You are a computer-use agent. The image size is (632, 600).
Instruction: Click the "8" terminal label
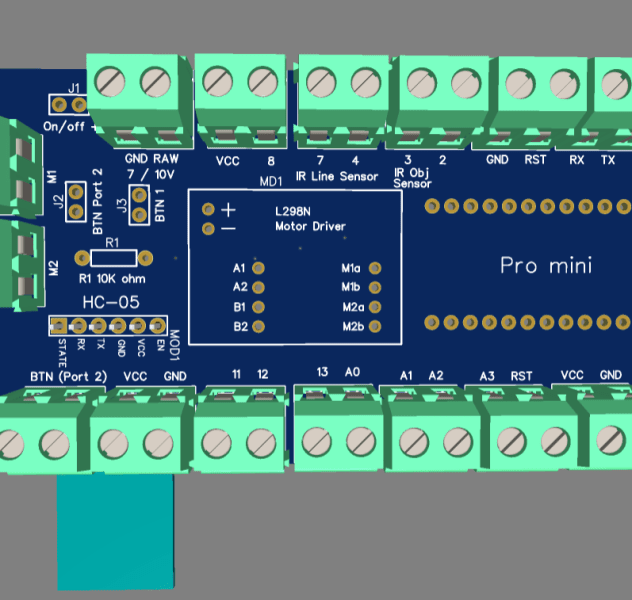(271, 161)
